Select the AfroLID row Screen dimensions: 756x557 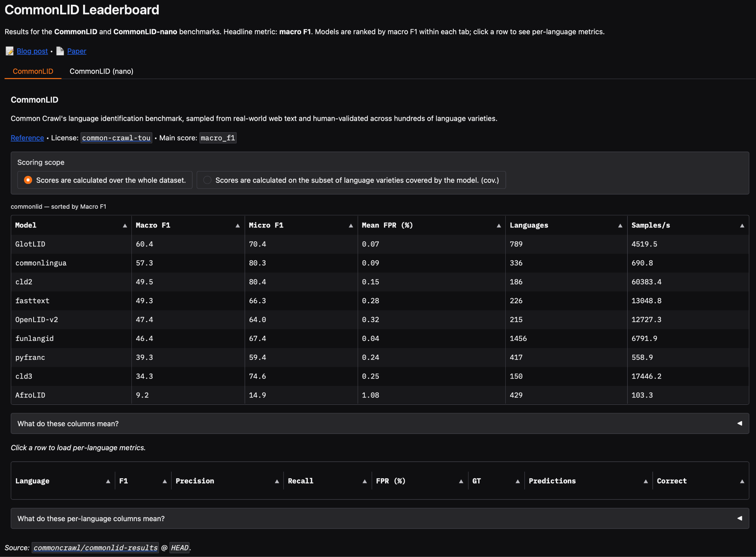(x=380, y=395)
